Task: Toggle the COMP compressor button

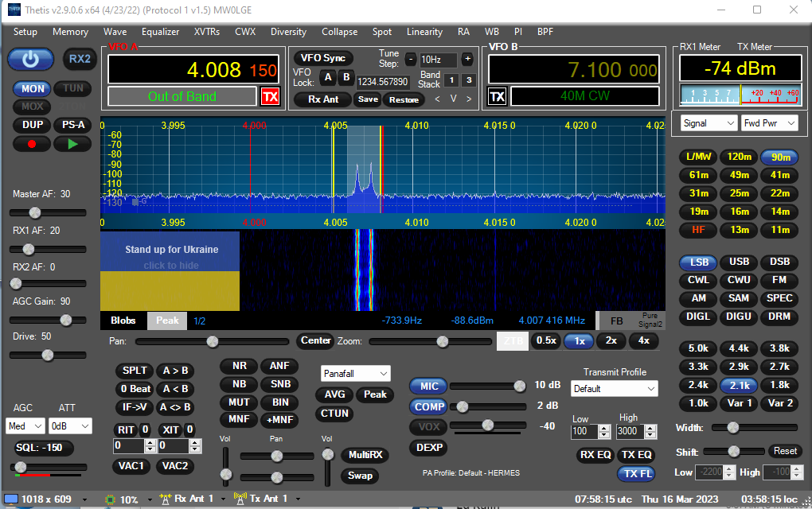Action: [429, 406]
